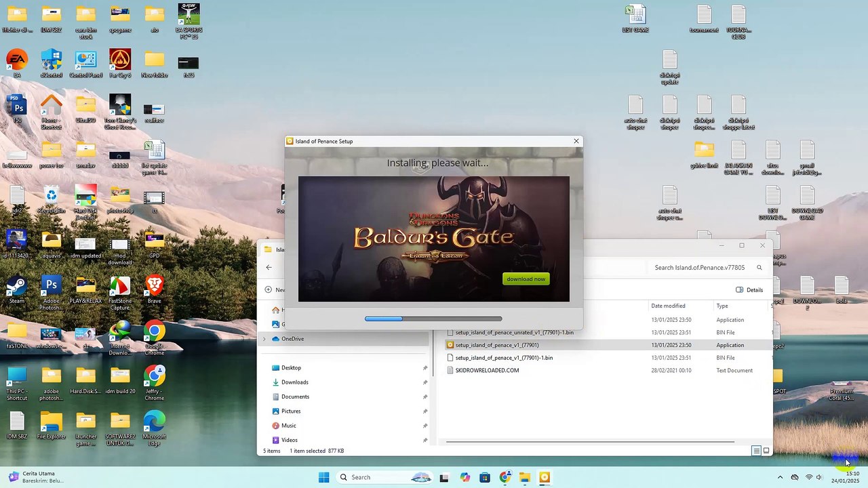Open the Microsoft Store taskbar icon

click(485, 477)
